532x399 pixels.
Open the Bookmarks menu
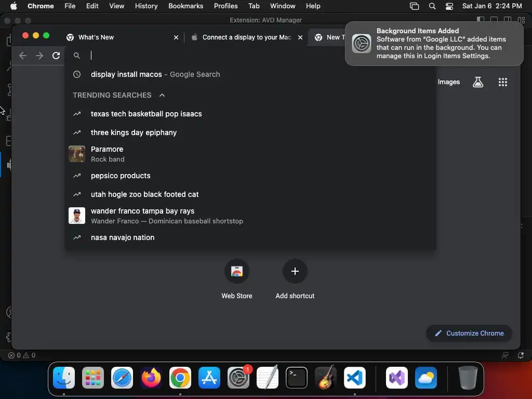coord(185,6)
